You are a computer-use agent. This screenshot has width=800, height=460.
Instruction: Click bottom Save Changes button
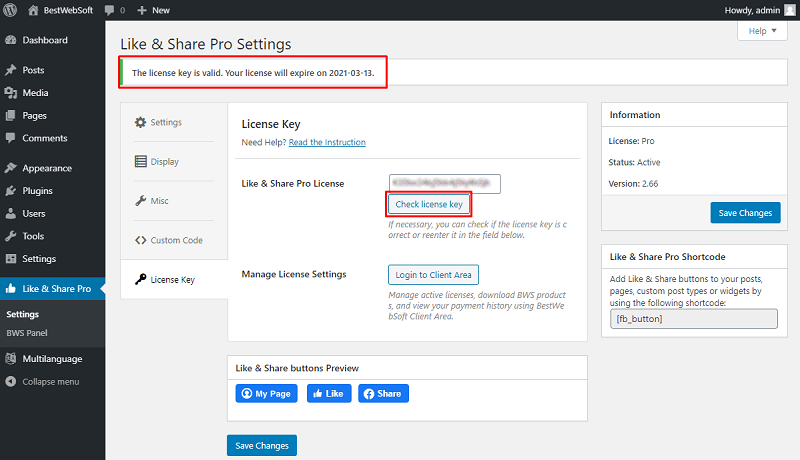[262, 446]
